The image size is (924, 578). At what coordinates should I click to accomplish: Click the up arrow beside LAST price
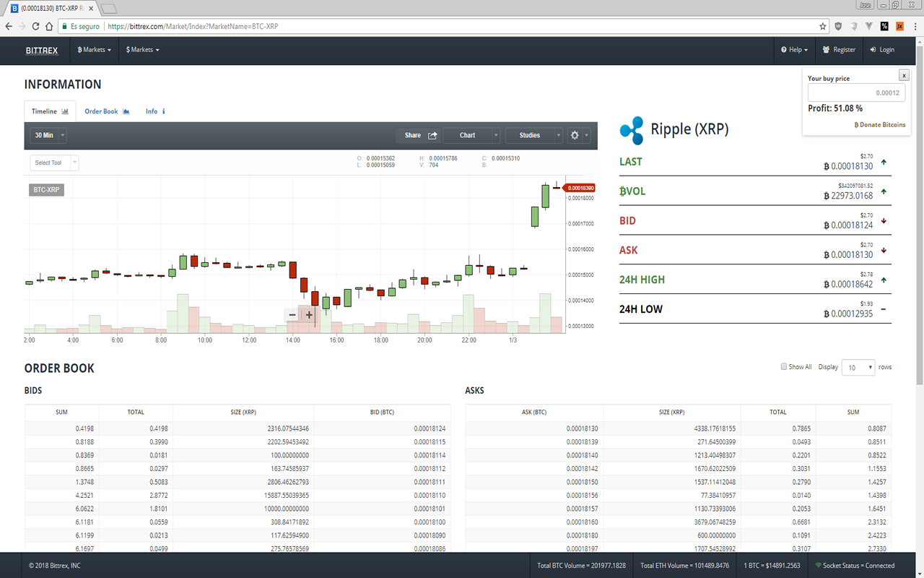884,162
